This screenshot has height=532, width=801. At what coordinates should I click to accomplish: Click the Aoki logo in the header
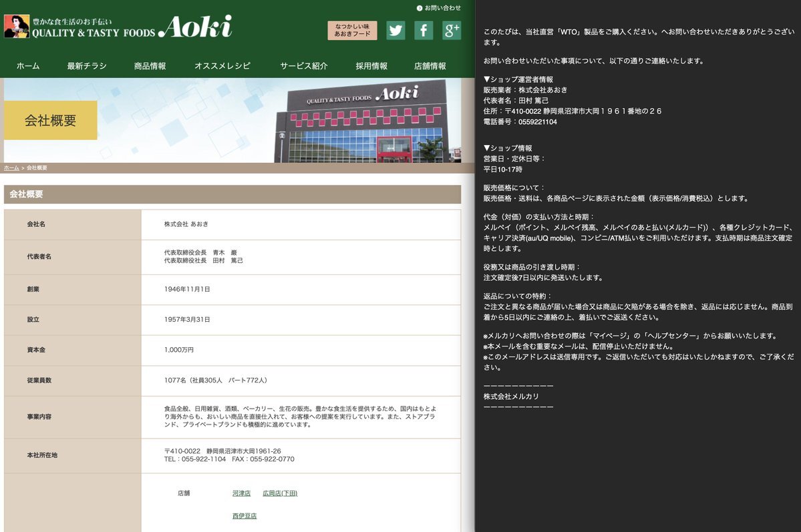tap(118, 27)
